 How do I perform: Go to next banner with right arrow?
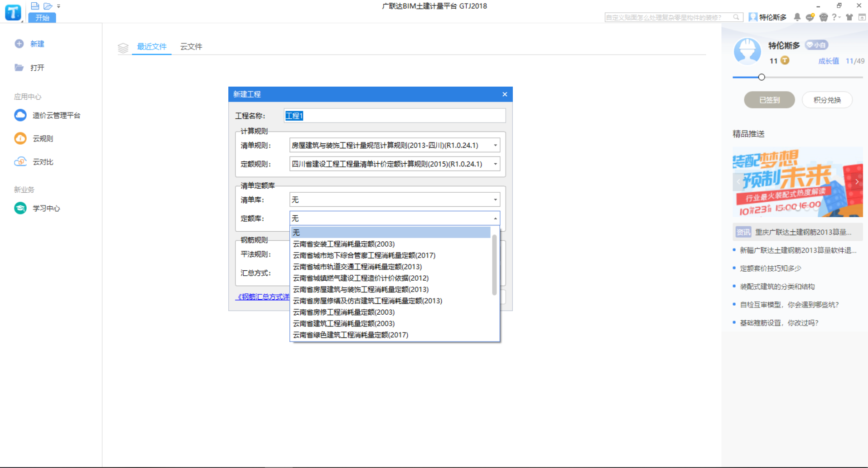pyautogui.click(x=857, y=182)
